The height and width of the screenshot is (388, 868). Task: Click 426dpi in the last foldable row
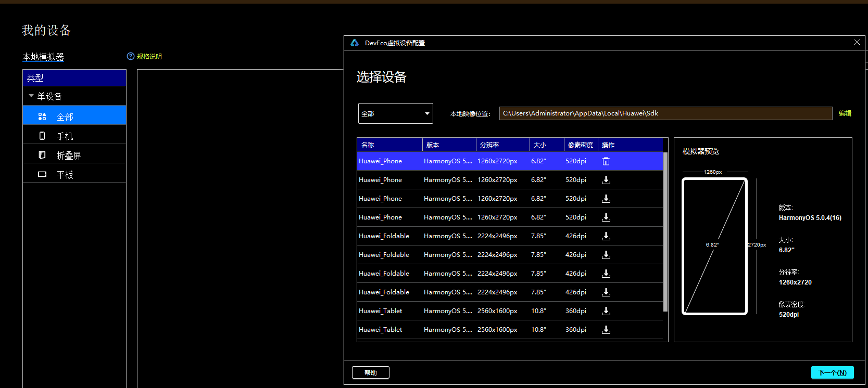pyautogui.click(x=576, y=292)
